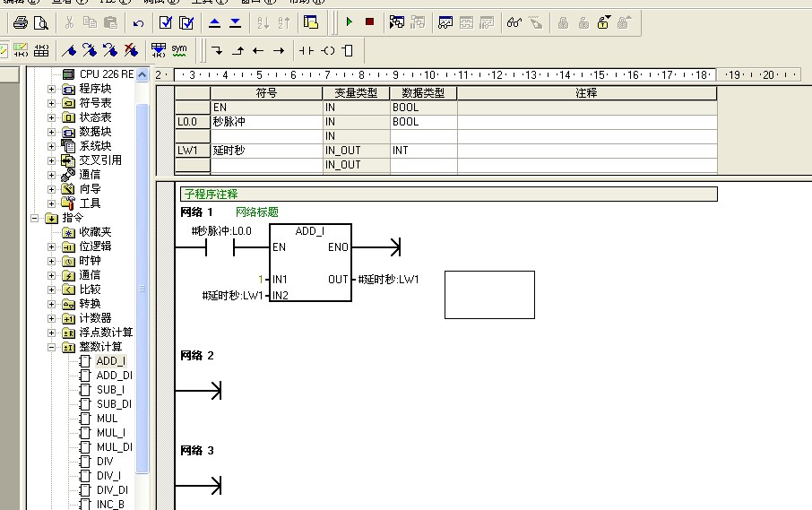The image size is (812, 510).
Task: Open the 向导 folder item
Action: tap(90, 189)
